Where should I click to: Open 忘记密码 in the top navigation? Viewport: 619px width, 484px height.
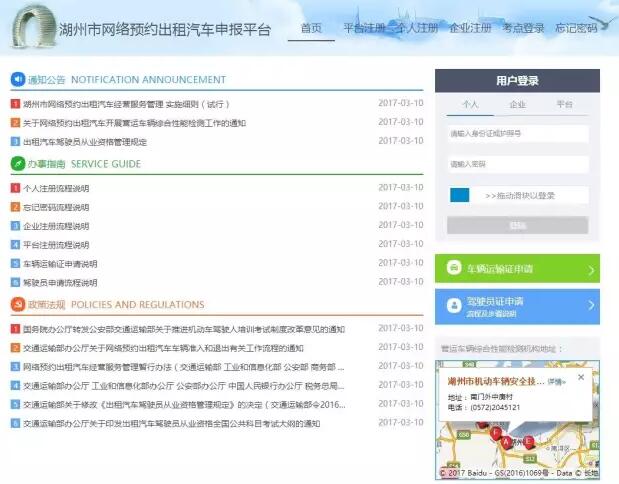[x=576, y=28]
